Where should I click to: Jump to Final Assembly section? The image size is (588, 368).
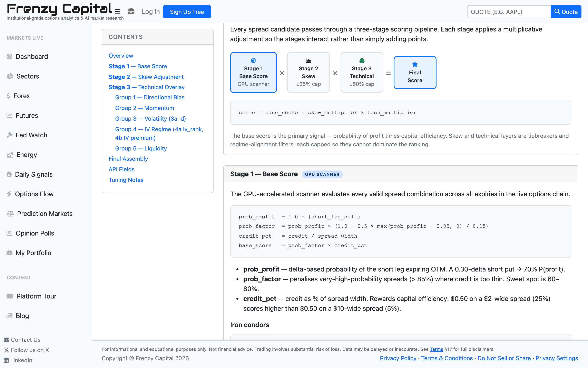coord(128,159)
